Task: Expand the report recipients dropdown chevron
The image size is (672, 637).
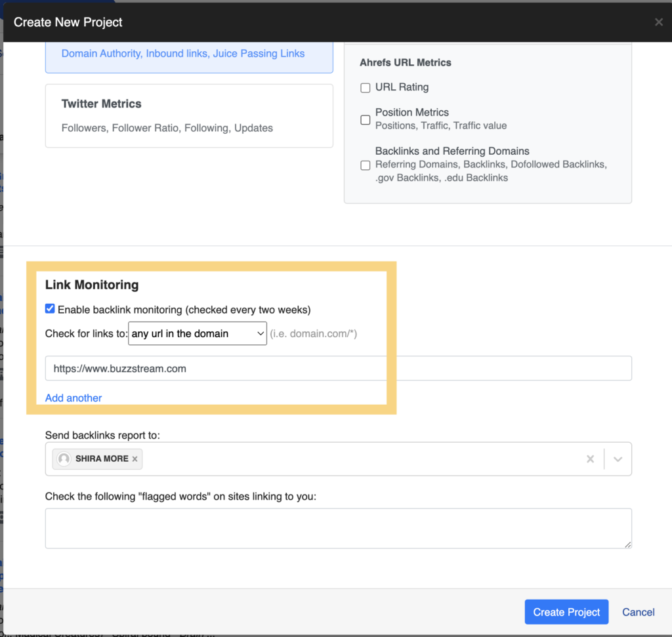Action: tap(618, 459)
